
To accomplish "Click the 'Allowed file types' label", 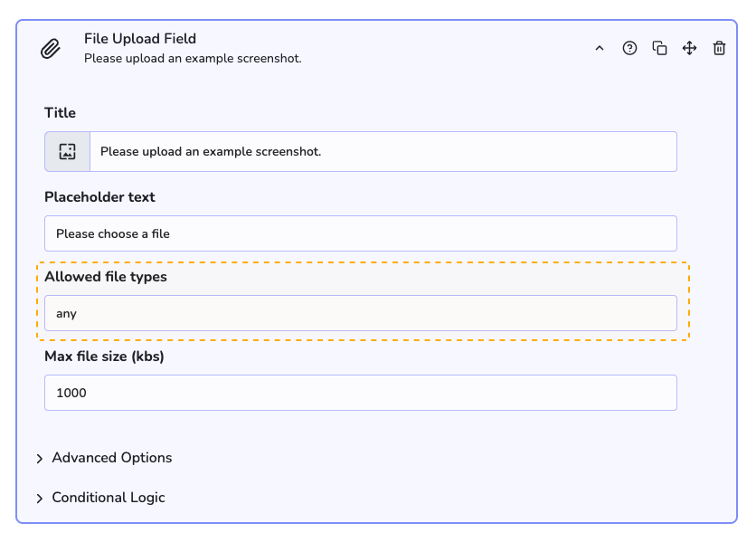I will tap(106, 277).
